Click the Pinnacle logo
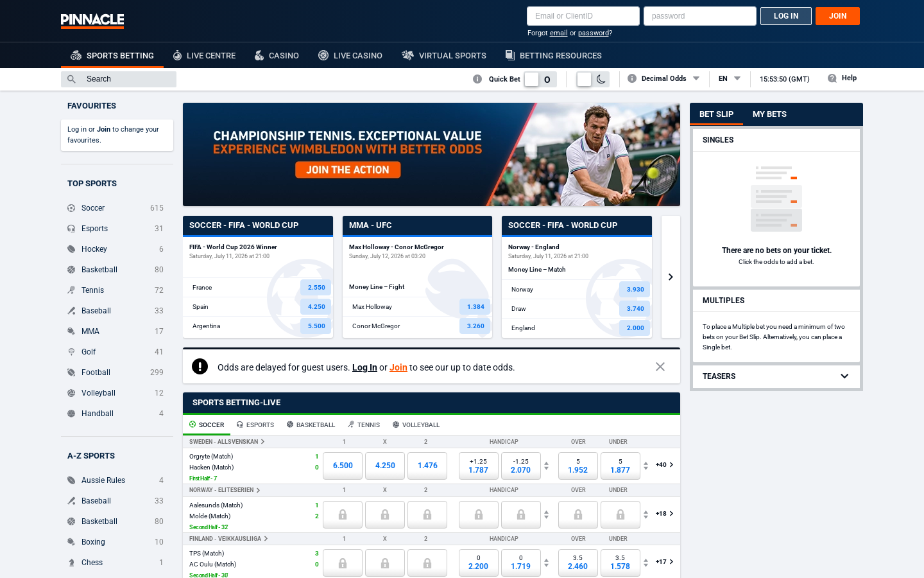This screenshot has width=924, height=578. pyautogui.click(x=92, y=21)
